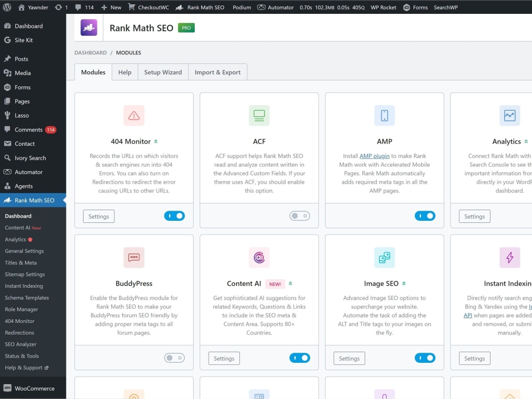Viewport: 532px width, 399px height.
Task: Enable the BuddyPress module toggle
Action: [x=174, y=358]
